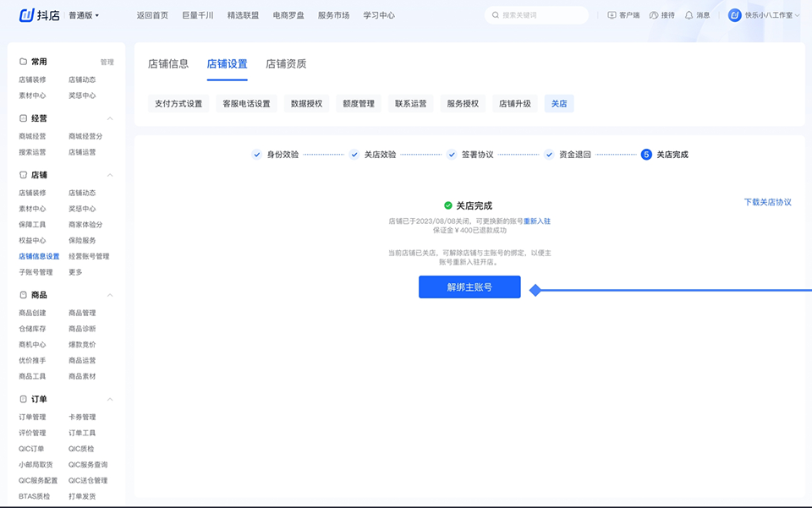Open 子账号管理 in the sidebar
Screen dimensions: 812x508
point(36,272)
